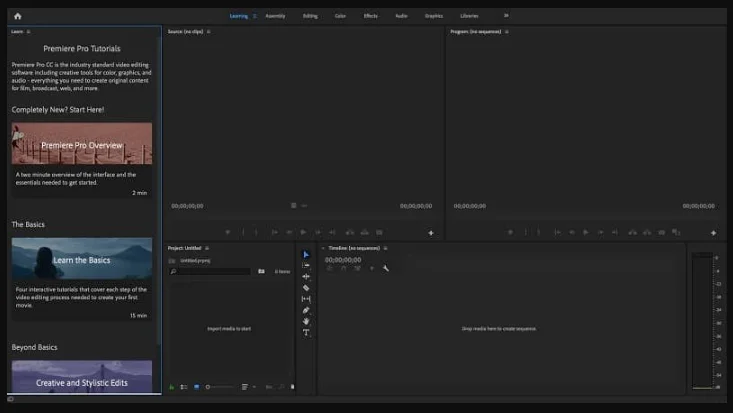This screenshot has width=733, height=413.
Task: Select the Pen tool
Action: pos(306,310)
